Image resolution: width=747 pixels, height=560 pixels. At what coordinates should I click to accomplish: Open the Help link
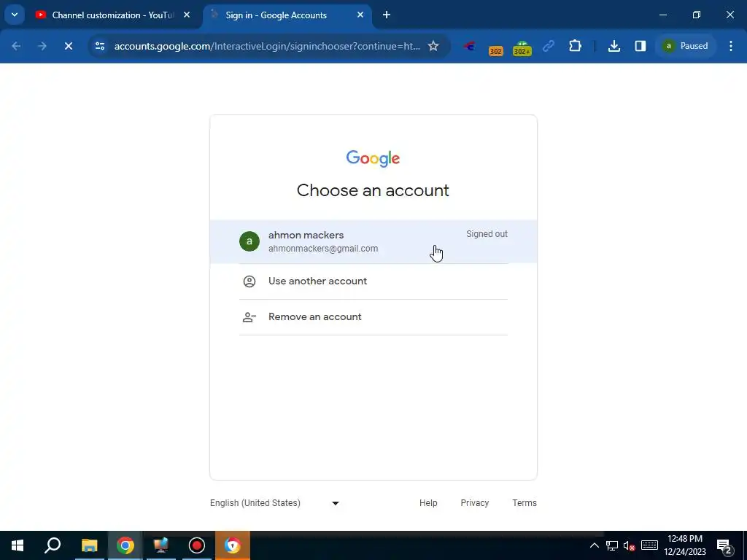coord(428,503)
